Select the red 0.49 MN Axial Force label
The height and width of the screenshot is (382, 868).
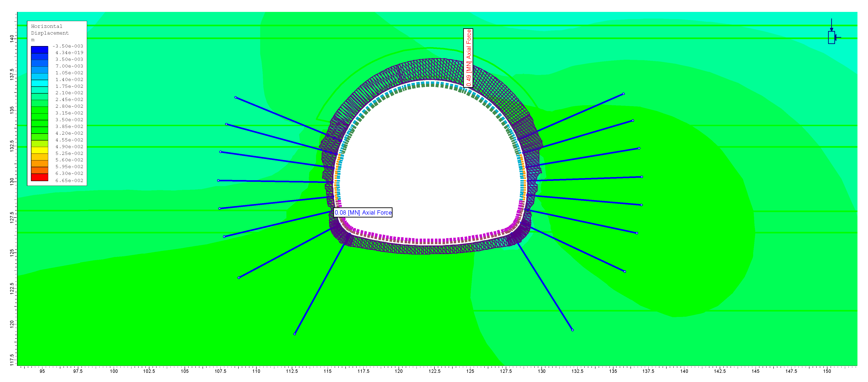click(x=468, y=58)
